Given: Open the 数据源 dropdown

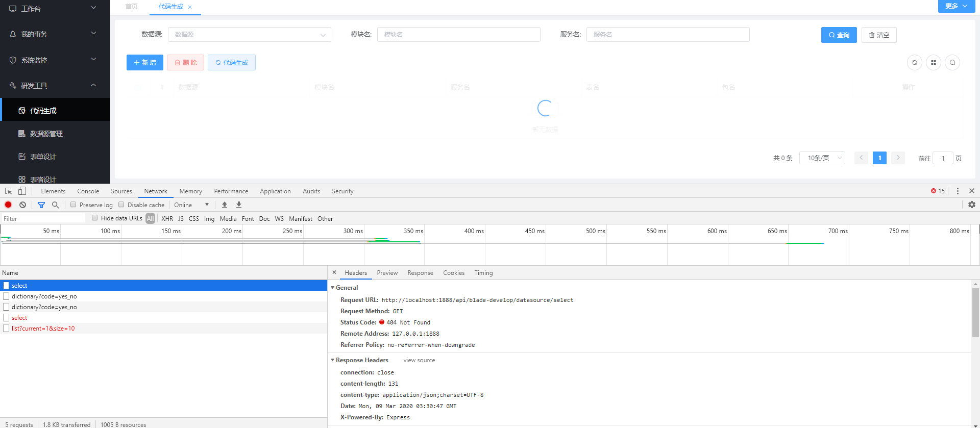Looking at the screenshot, I should pos(249,34).
